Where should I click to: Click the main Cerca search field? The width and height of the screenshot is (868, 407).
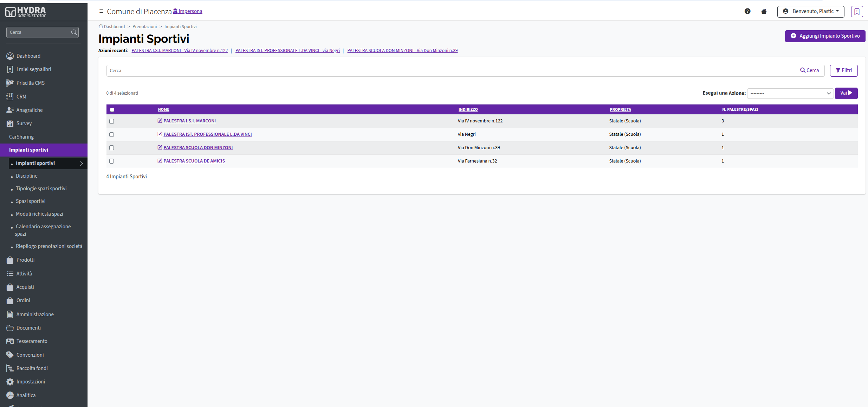tap(452, 71)
